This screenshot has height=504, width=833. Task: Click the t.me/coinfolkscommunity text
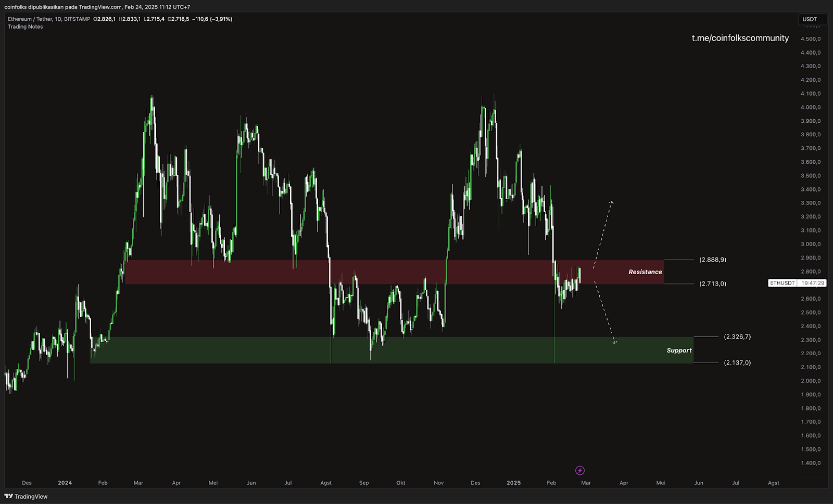coord(740,38)
